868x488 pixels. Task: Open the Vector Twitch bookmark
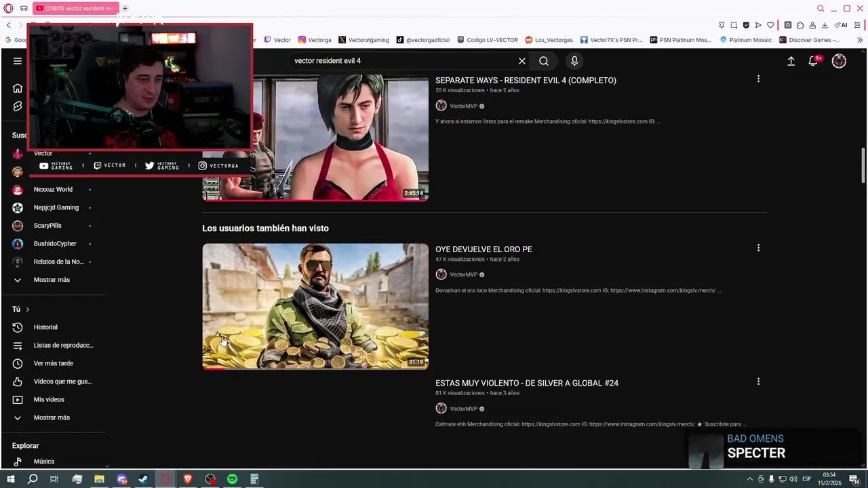tap(277, 40)
